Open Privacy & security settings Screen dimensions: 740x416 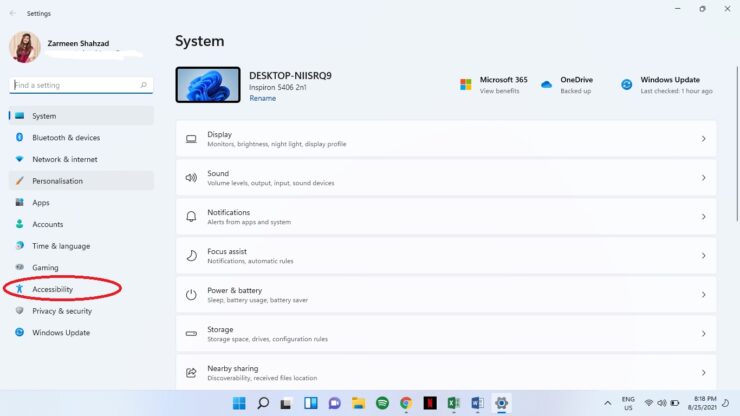(81, 311)
